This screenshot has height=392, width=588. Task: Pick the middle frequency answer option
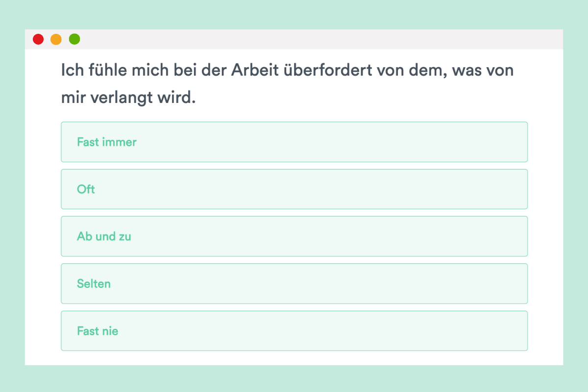click(294, 236)
